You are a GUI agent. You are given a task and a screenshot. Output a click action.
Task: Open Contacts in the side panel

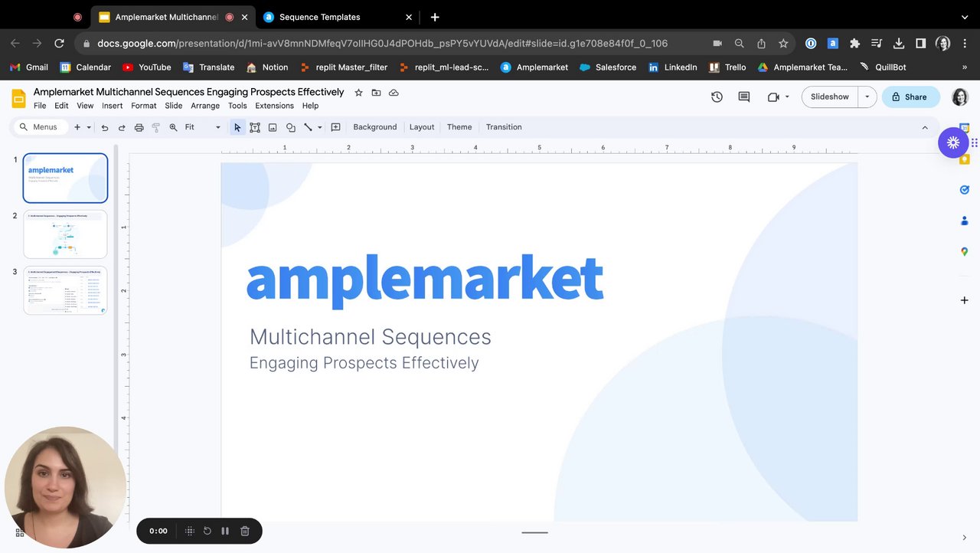point(965,221)
